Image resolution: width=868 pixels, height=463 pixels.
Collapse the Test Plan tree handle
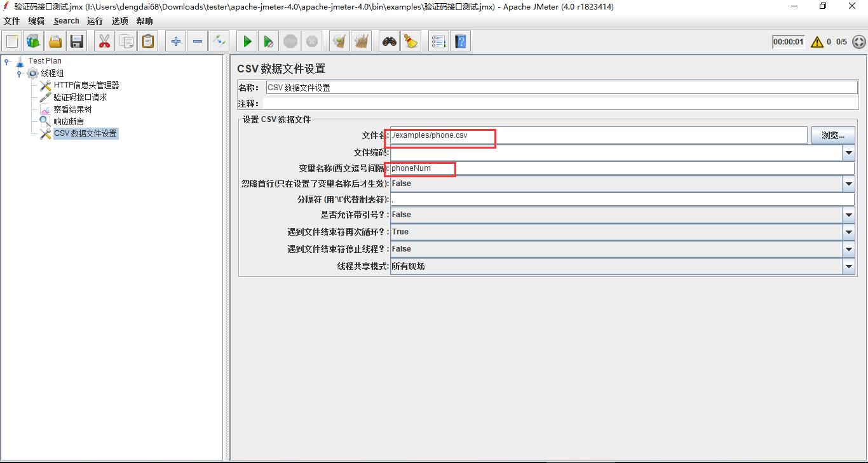(x=6, y=61)
